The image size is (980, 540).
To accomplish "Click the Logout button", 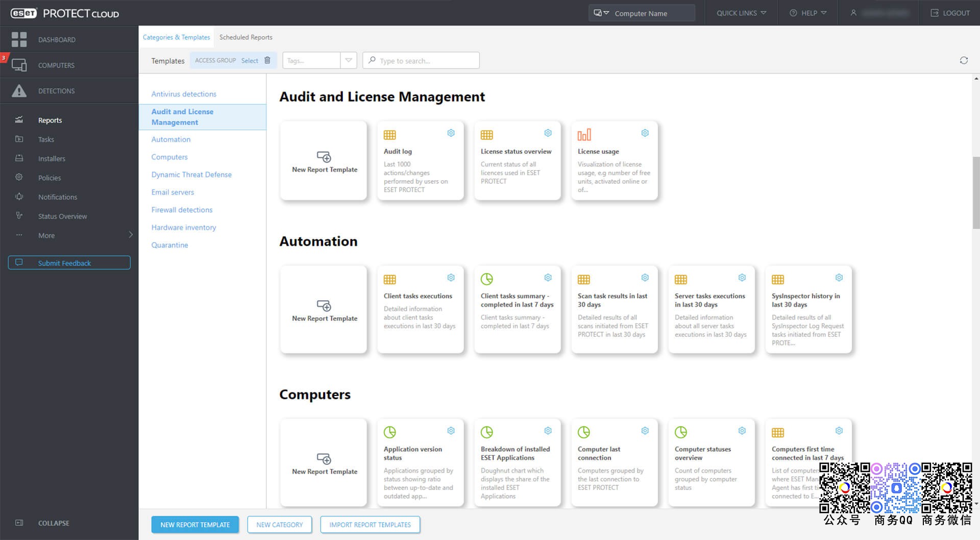I will coord(950,13).
